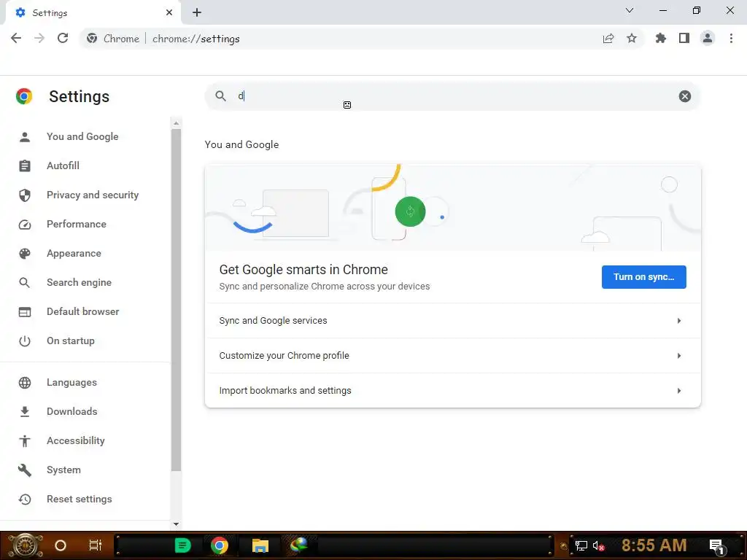The image size is (747, 560).
Task: Go to Autofill settings
Action: 63,166
